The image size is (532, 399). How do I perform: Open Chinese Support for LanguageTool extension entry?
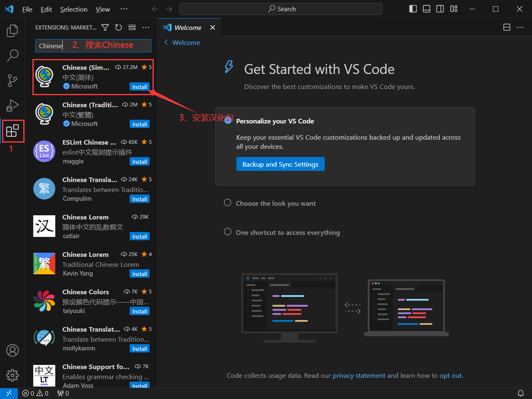pyautogui.click(x=91, y=376)
